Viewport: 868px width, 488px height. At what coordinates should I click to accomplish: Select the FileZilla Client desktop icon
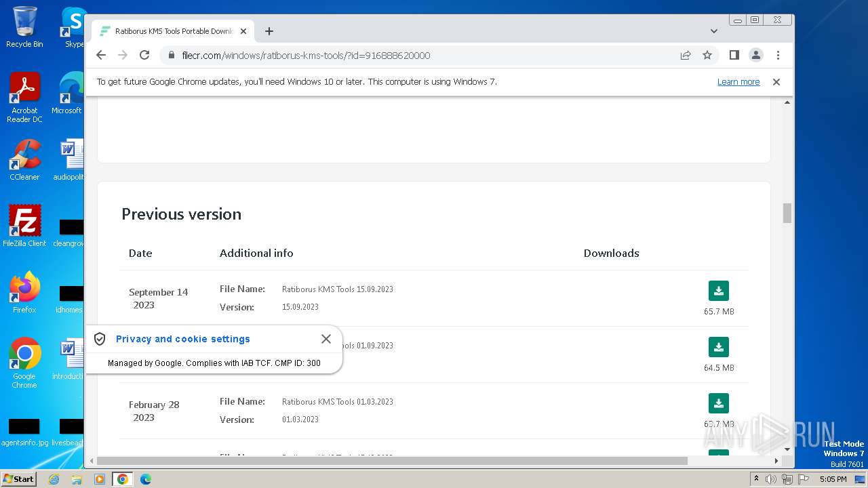(24, 226)
